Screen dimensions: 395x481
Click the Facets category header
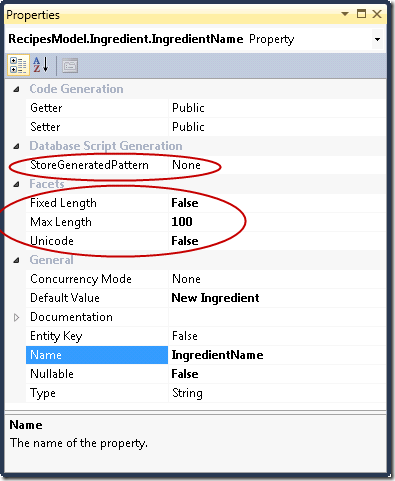pos(47,184)
